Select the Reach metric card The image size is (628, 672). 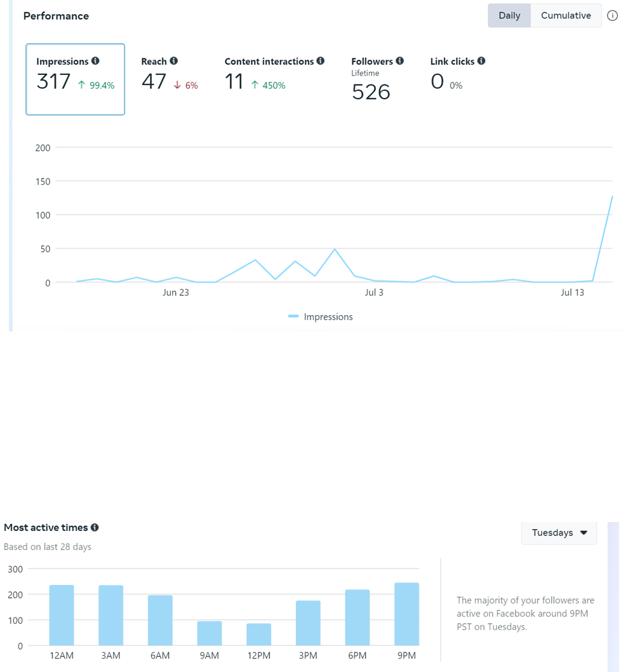[170, 75]
